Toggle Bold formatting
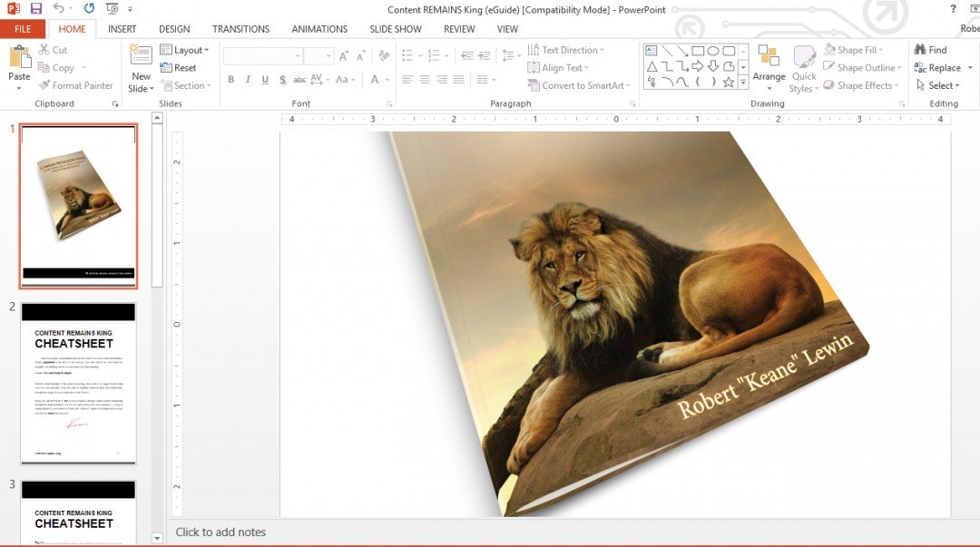Image resolution: width=980 pixels, height=547 pixels. 231,80
